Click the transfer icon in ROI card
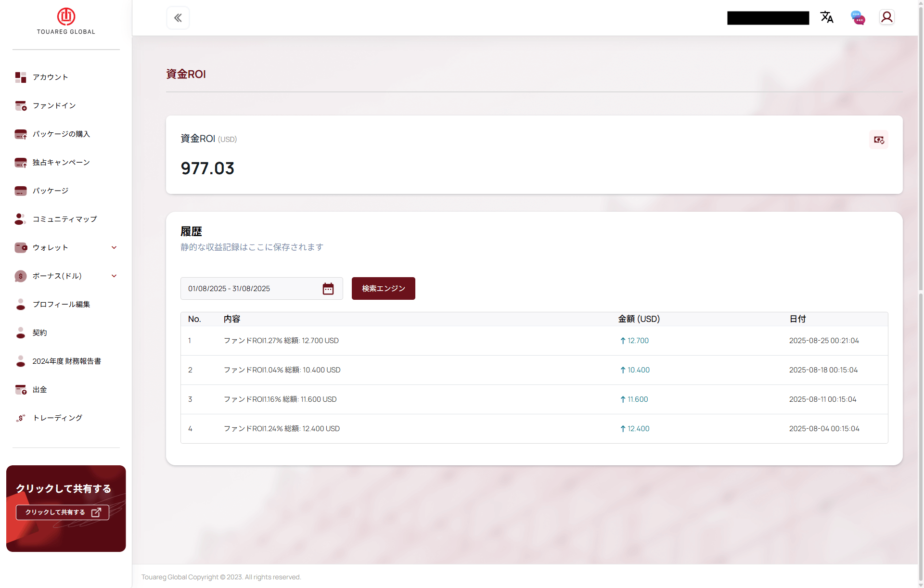The image size is (924, 588). [879, 140]
